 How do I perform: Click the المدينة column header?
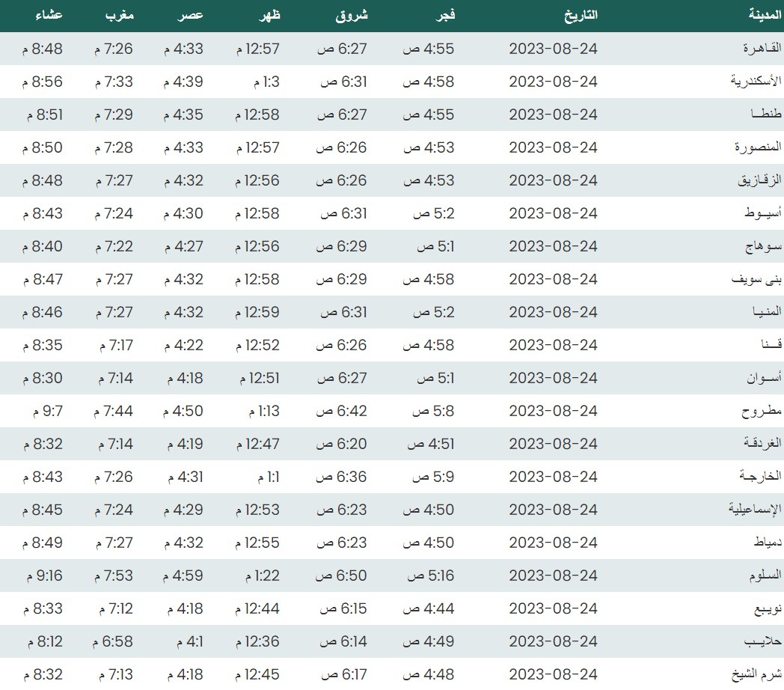click(764, 15)
